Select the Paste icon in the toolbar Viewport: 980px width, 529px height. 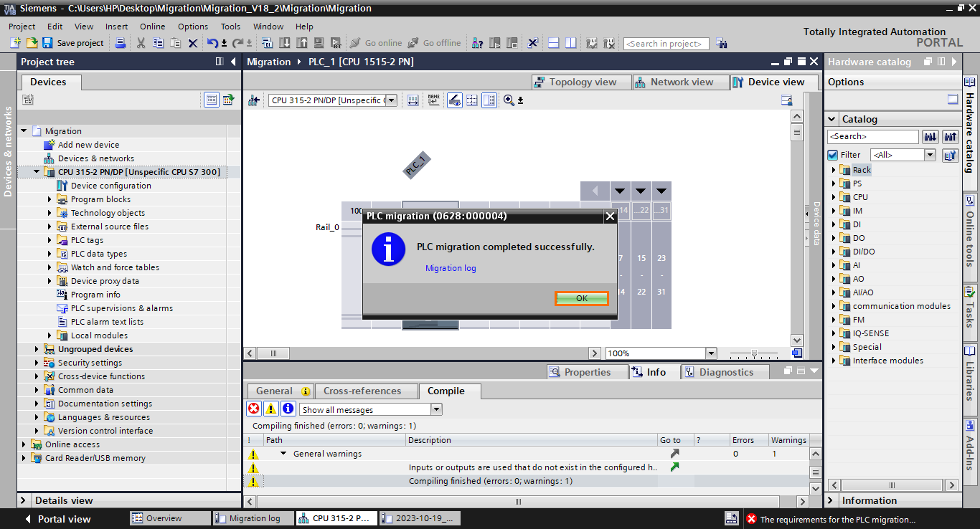point(176,43)
